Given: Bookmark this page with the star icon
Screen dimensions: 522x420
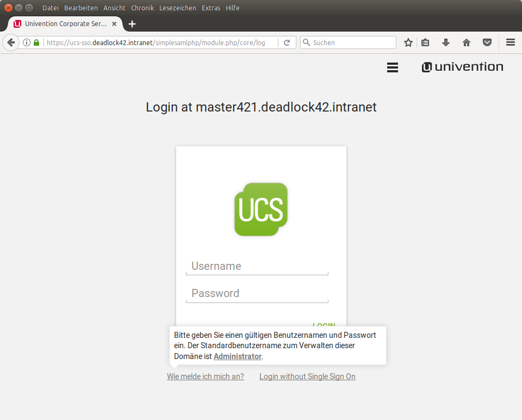Looking at the screenshot, I should click(408, 42).
